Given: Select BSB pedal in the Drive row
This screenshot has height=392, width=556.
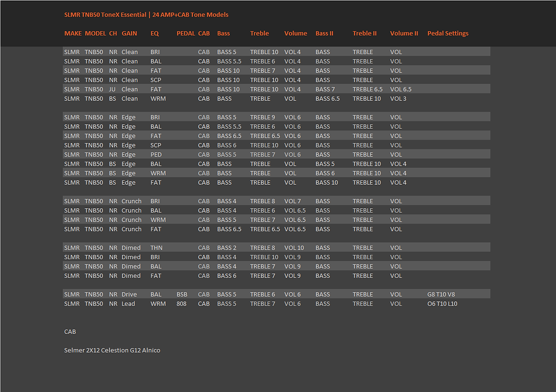Looking at the screenshot, I should (182, 294).
